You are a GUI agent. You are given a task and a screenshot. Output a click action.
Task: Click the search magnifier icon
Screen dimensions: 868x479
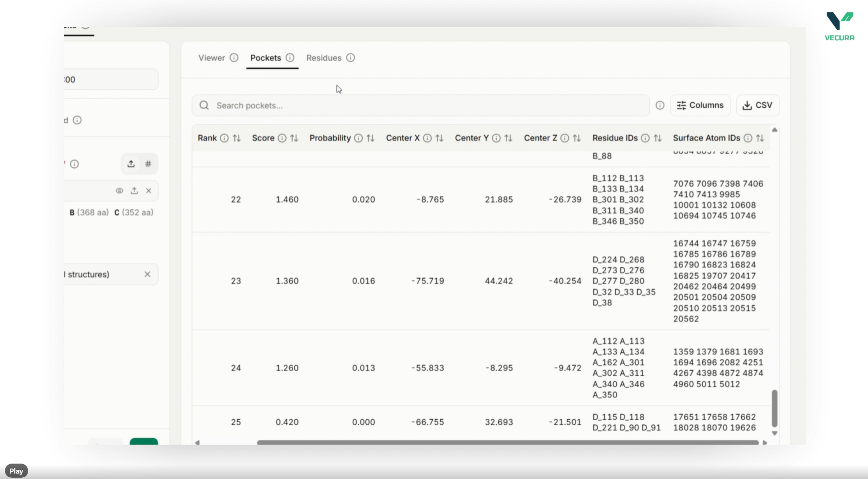pyautogui.click(x=204, y=106)
